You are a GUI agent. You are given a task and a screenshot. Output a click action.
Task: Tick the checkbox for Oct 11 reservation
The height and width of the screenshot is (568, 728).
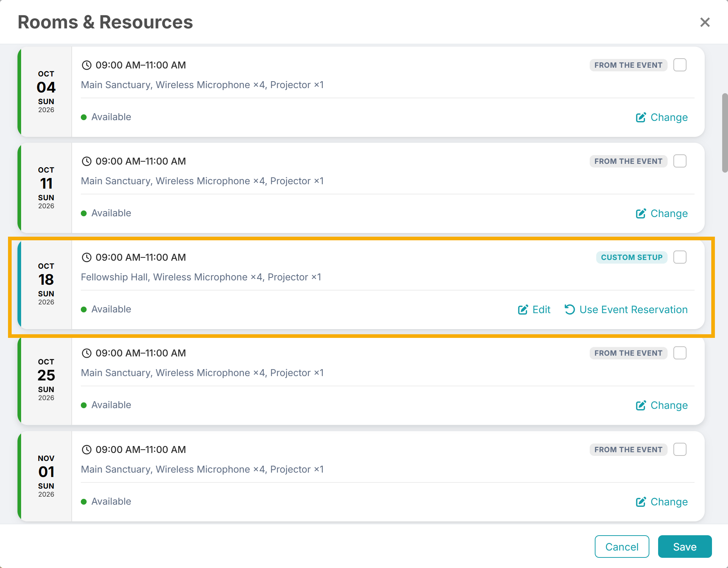[680, 161]
